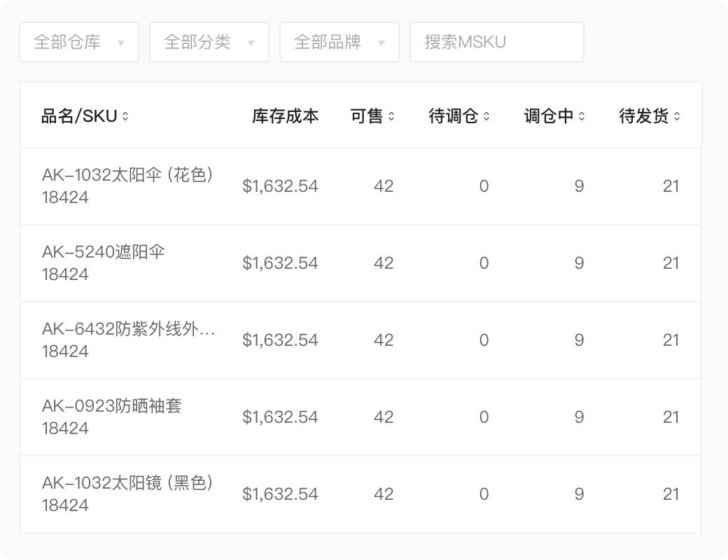Open the 全部分类 category filter dropdown
728x560 pixels.
click(208, 42)
